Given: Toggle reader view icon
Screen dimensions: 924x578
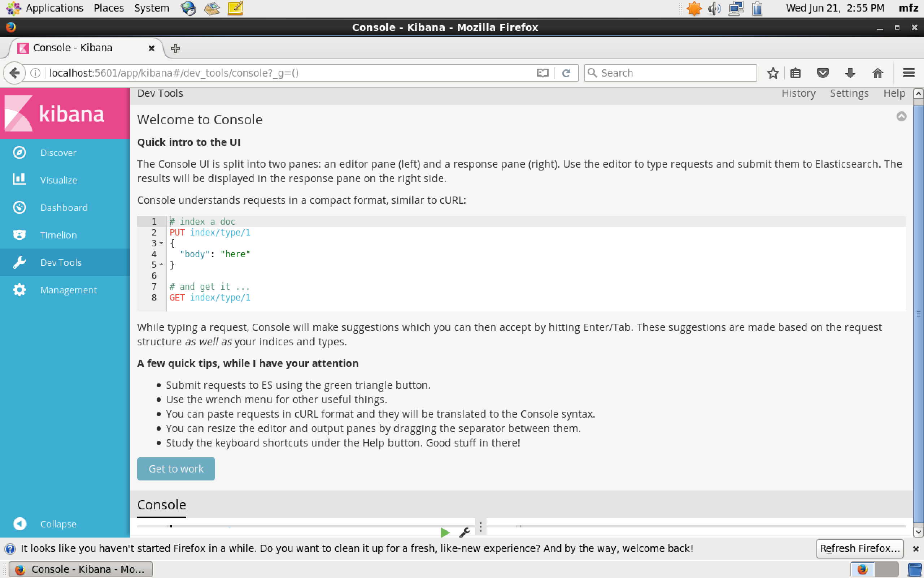Looking at the screenshot, I should 542,73.
